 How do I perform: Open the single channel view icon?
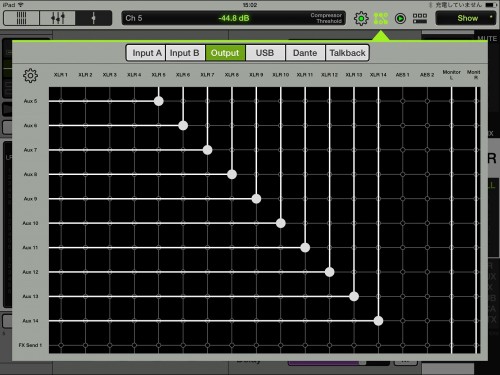point(94,18)
